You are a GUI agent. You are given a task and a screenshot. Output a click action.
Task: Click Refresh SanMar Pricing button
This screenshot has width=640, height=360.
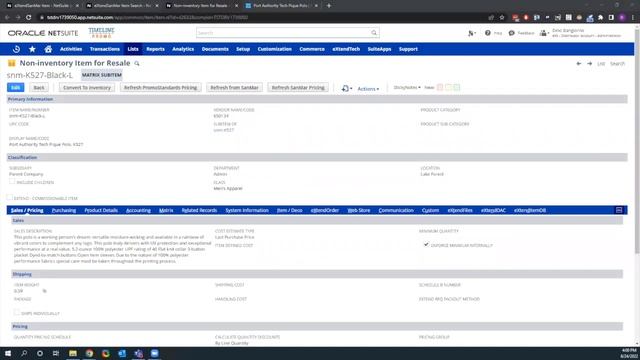coord(298,87)
